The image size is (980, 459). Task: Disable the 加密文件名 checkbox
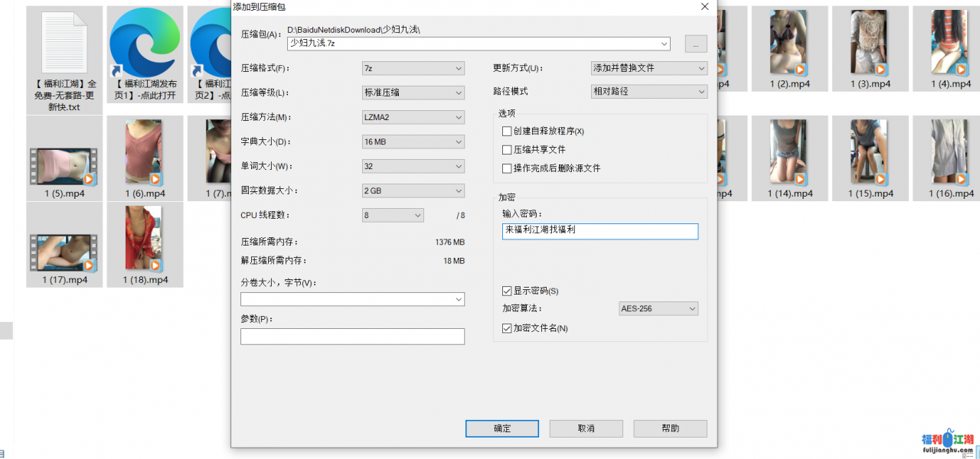pyautogui.click(x=507, y=327)
